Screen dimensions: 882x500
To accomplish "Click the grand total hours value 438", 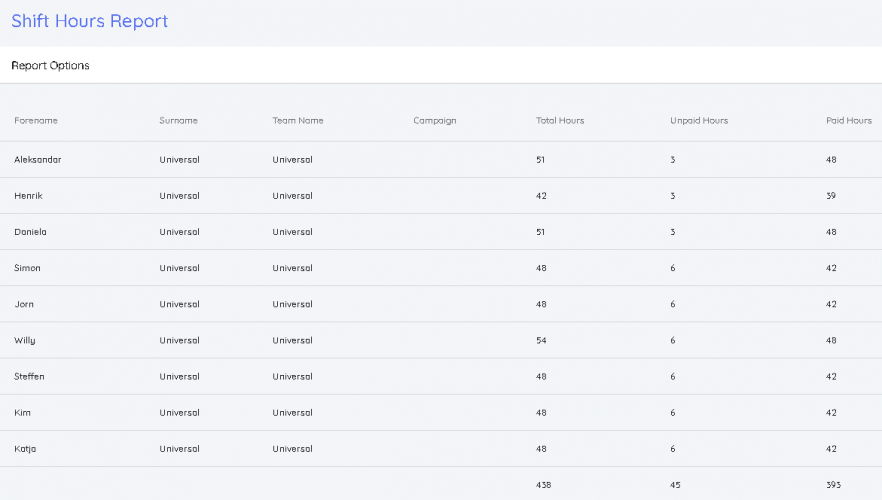I will 543,485.
